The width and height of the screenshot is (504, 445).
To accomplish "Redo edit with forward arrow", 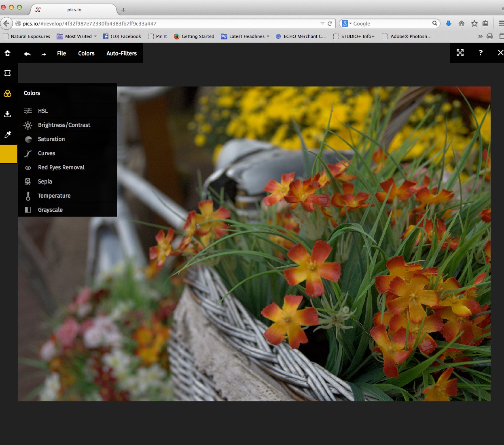I will (x=44, y=54).
